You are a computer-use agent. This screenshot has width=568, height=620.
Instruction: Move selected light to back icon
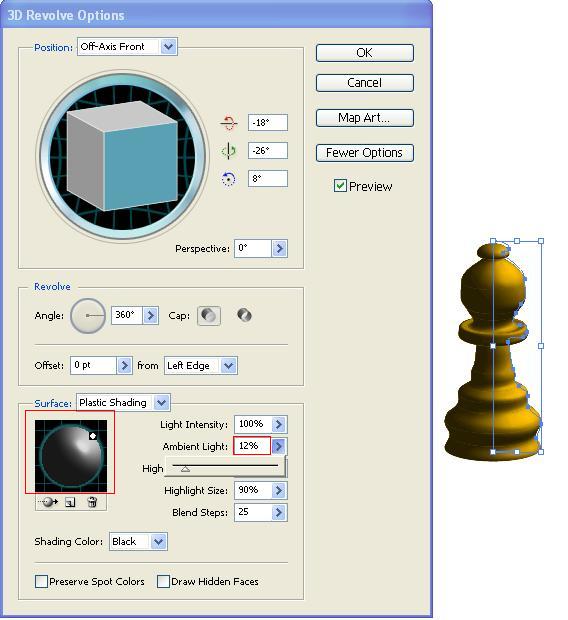click(x=48, y=502)
